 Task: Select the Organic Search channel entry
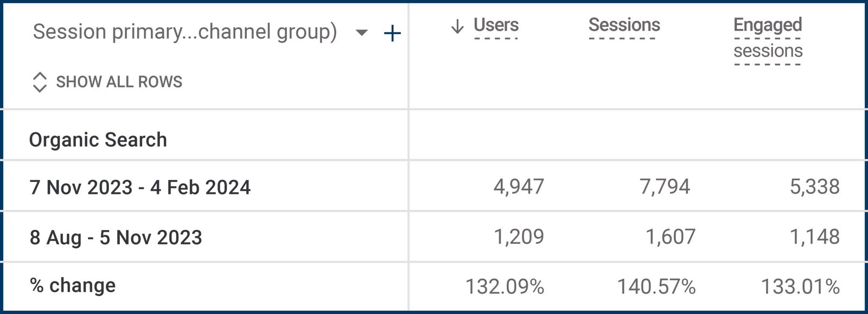coord(98,140)
